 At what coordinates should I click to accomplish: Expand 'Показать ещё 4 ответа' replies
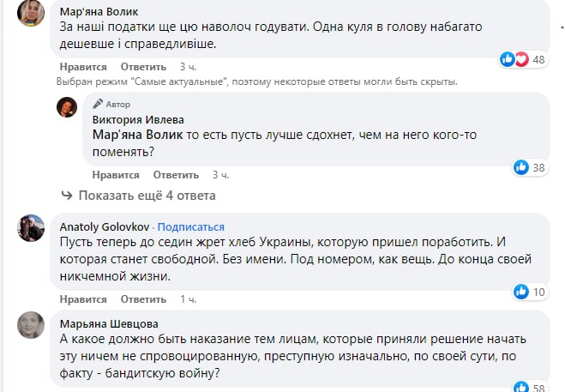tap(147, 196)
